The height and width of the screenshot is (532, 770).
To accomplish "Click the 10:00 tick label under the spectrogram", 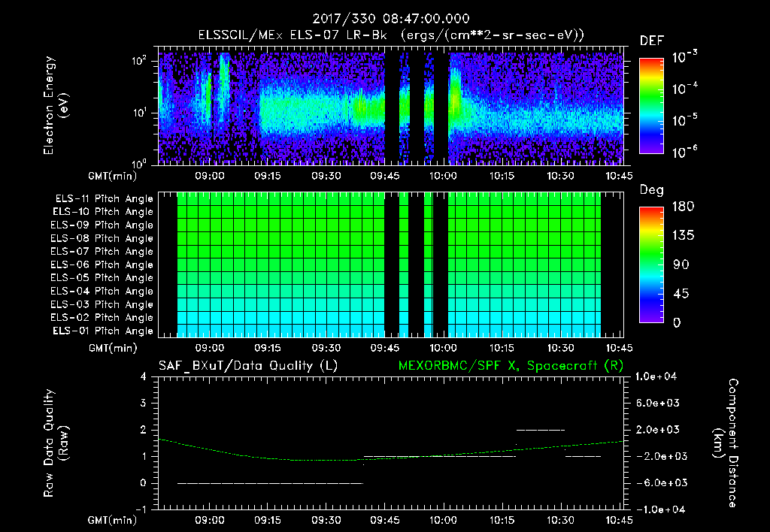I will point(443,176).
